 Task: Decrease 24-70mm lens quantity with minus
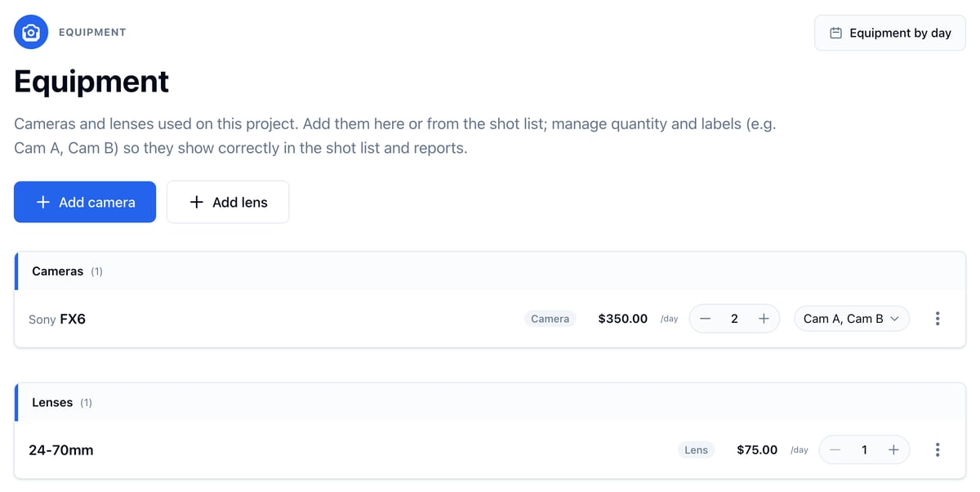[835, 450]
